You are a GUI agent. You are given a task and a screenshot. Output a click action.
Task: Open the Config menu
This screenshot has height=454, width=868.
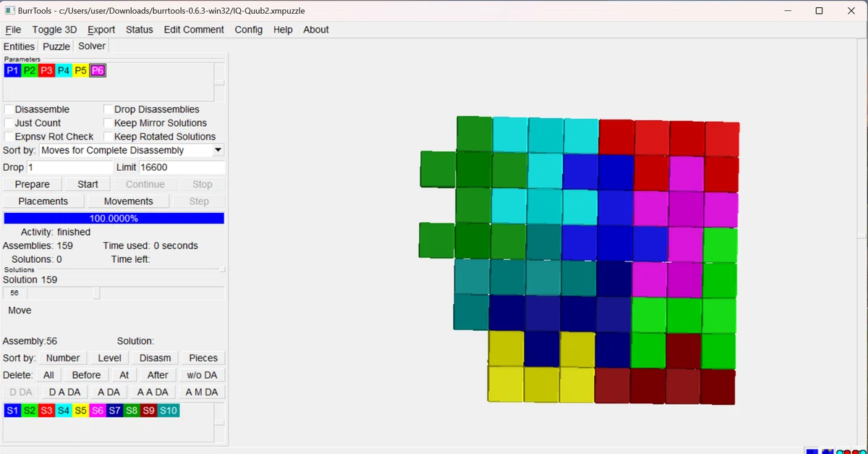(249, 30)
